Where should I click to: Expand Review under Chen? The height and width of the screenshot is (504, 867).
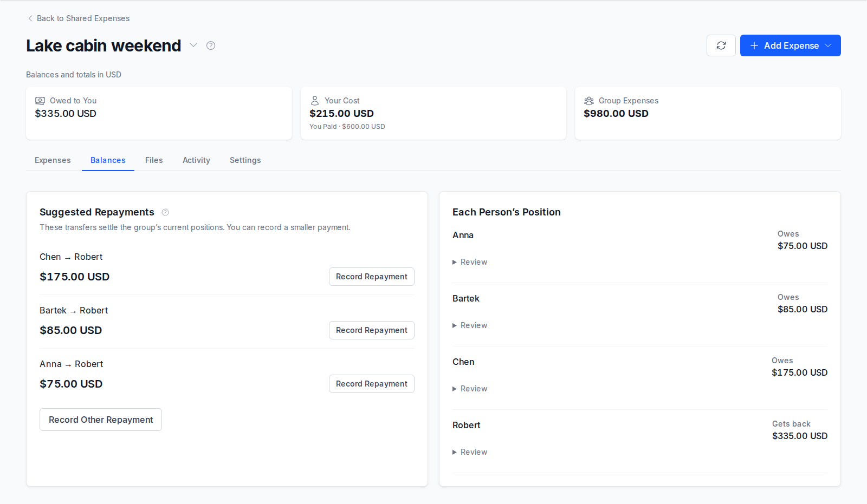click(470, 389)
